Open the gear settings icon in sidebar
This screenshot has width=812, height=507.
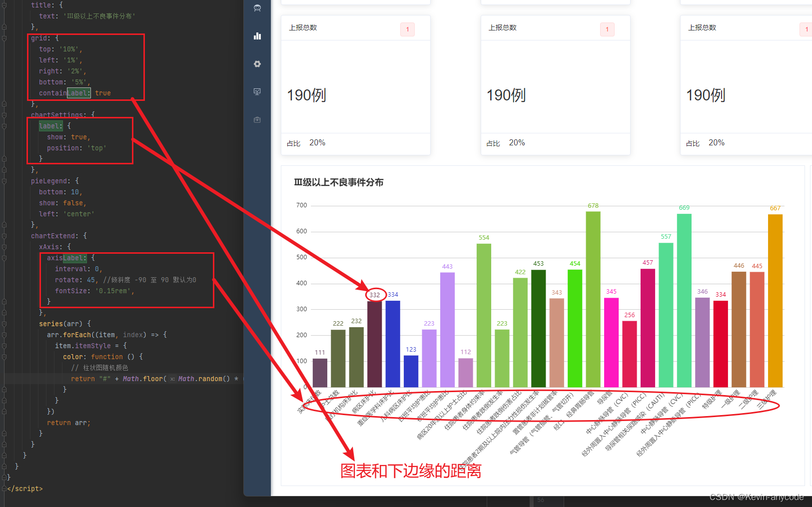click(257, 64)
